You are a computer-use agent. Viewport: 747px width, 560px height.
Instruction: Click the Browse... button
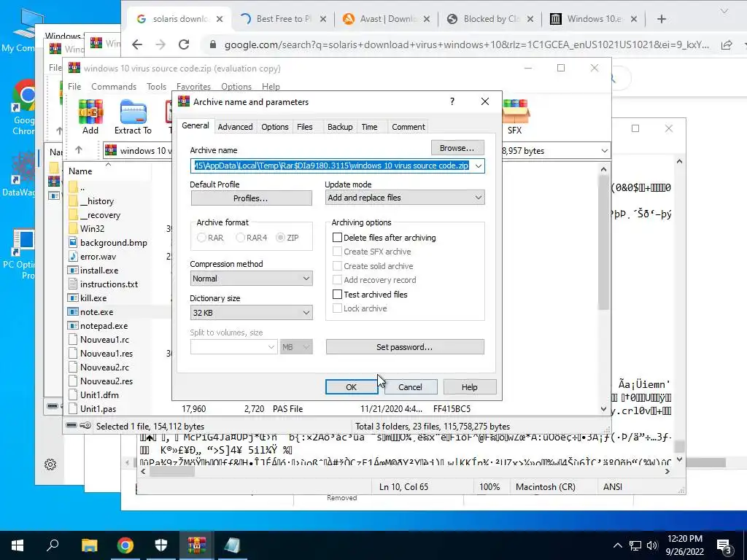[x=457, y=148]
